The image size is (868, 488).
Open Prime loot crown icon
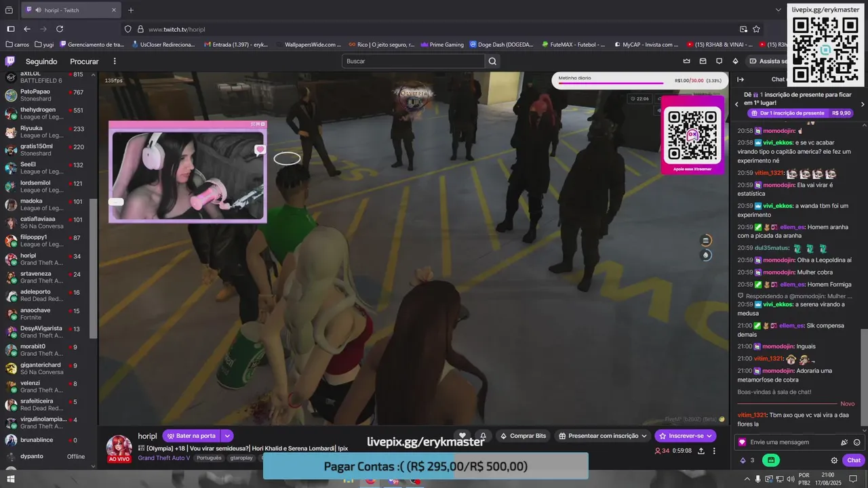pos(687,61)
